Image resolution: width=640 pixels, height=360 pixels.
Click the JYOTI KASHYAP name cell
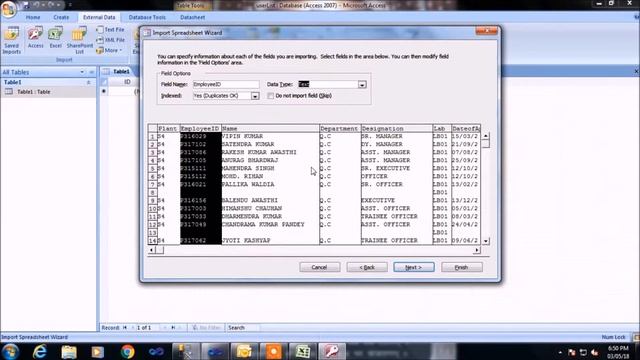270,240
